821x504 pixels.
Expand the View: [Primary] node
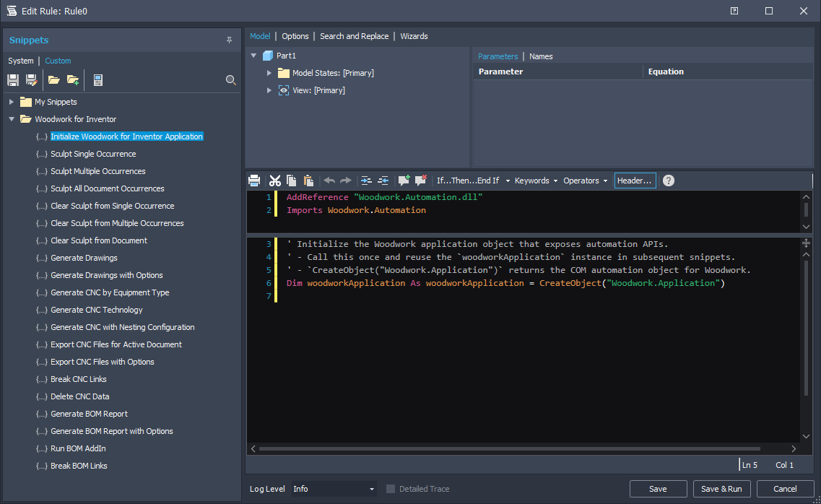(x=269, y=90)
